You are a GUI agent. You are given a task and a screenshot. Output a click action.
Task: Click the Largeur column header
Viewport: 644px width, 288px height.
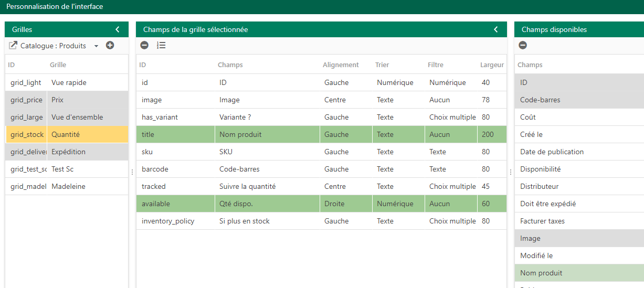(x=492, y=65)
